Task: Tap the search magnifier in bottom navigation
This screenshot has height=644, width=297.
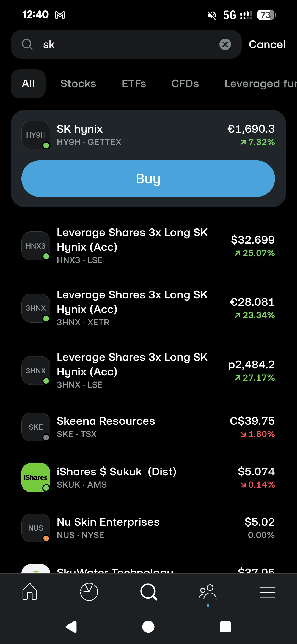Action: tap(148, 592)
